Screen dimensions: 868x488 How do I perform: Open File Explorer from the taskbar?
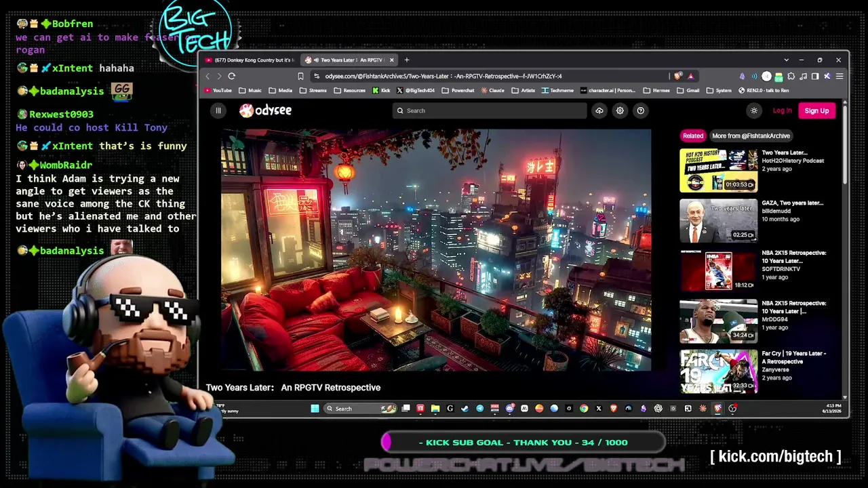(x=435, y=408)
